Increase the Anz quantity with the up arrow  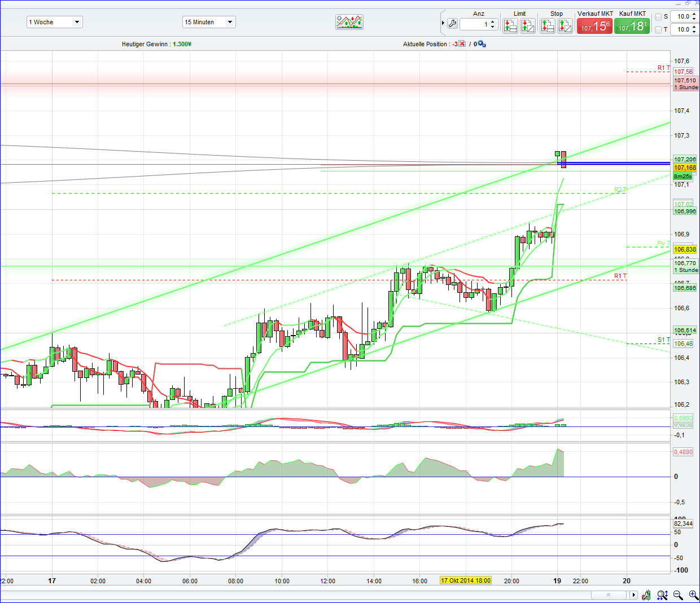point(493,22)
